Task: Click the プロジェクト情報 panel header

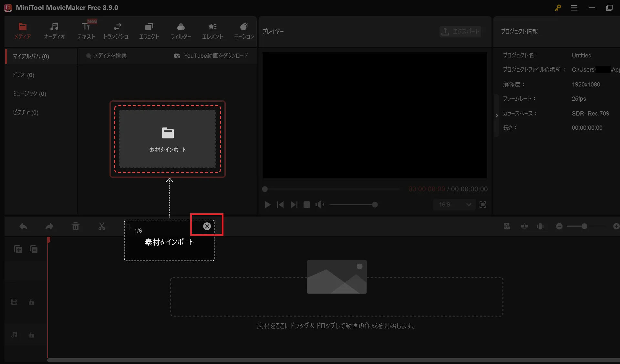Action: coord(519,31)
